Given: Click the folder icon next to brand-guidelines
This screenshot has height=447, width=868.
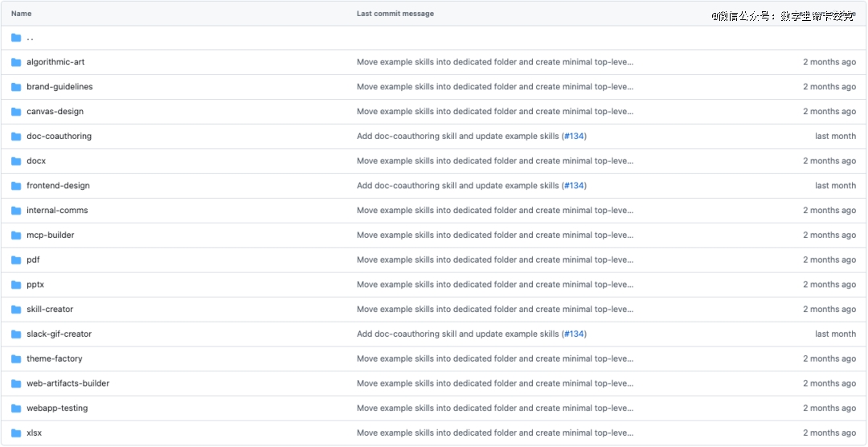Looking at the screenshot, I should [16, 87].
